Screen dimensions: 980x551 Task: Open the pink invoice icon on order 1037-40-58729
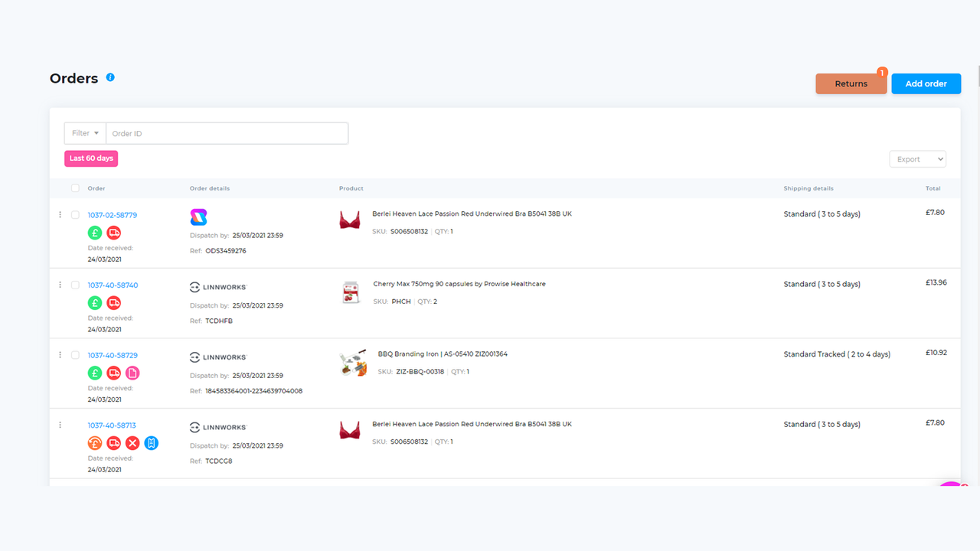132,373
